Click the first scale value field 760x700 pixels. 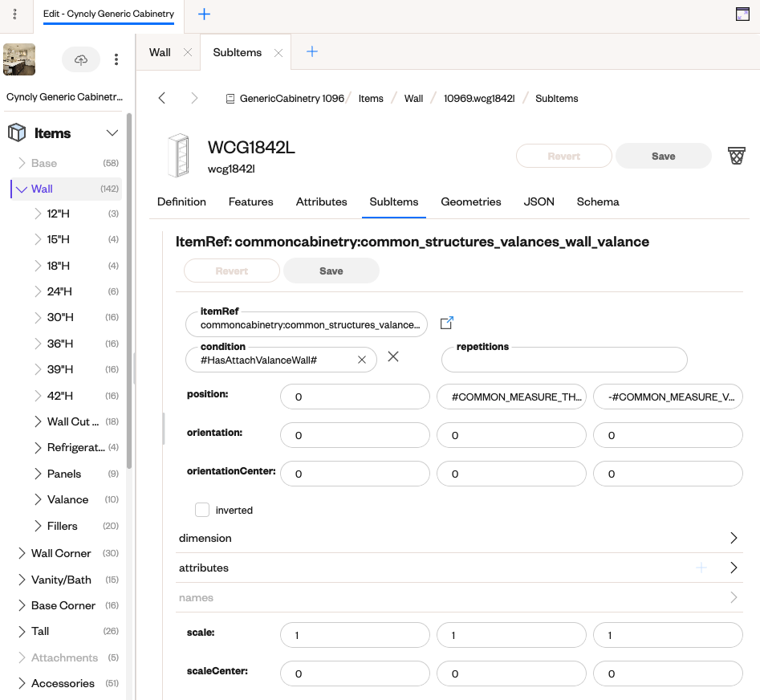tap(355, 635)
